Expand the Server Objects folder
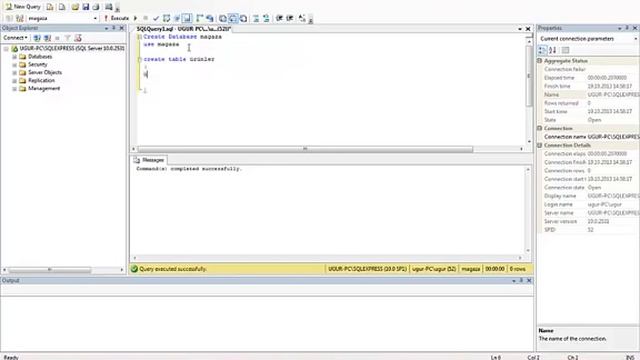Image resolution: width=640 pixels, height=360 pixels. click(x=14, y=73)
